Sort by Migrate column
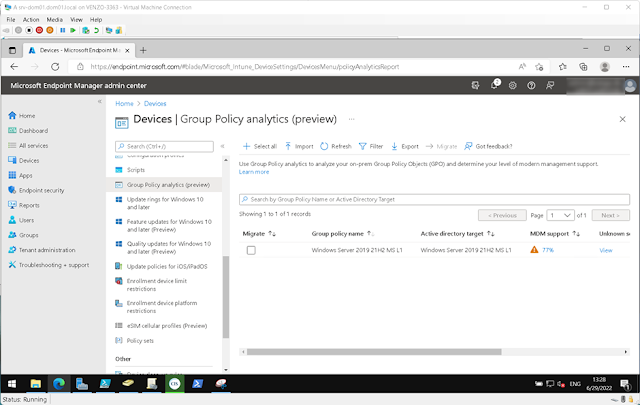Image resolution: width=640 pixels, height=405 pixels. click(259, 234)
